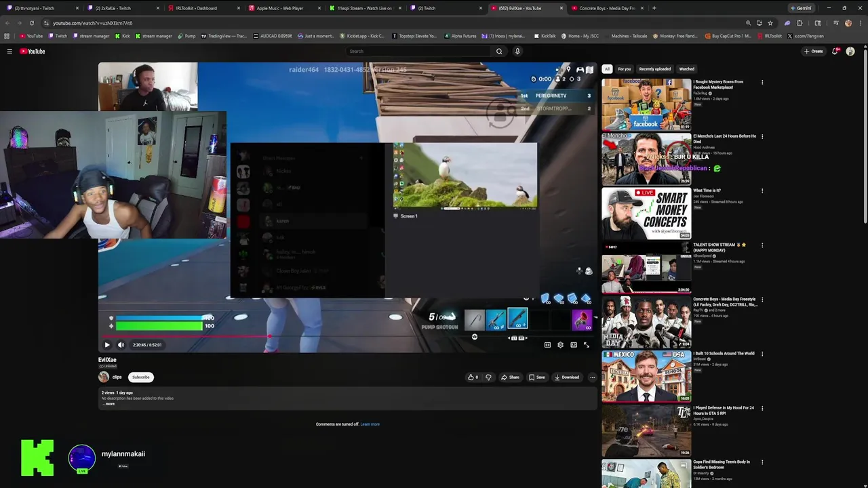The height and width of the screenshot is (488, 868).
Task: Open the Alpha Futures bookmark
Action: (460, 36)
